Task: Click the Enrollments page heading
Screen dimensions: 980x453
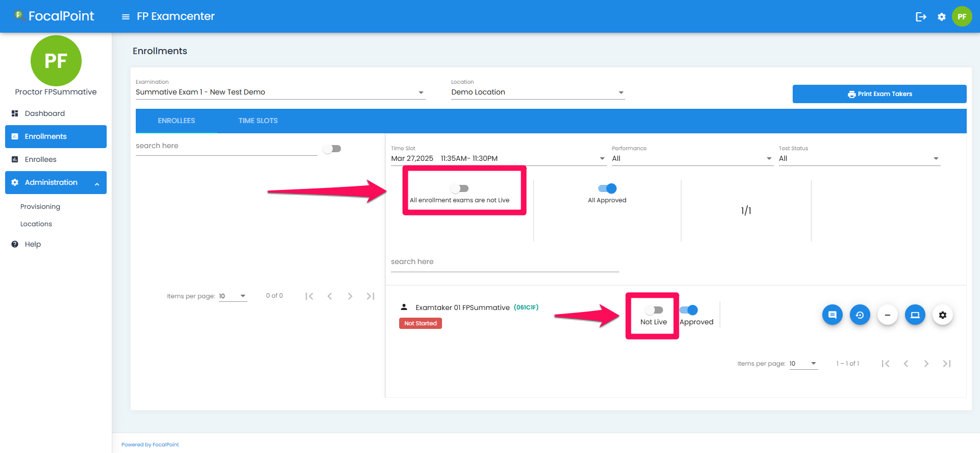Action: (160, 51)
